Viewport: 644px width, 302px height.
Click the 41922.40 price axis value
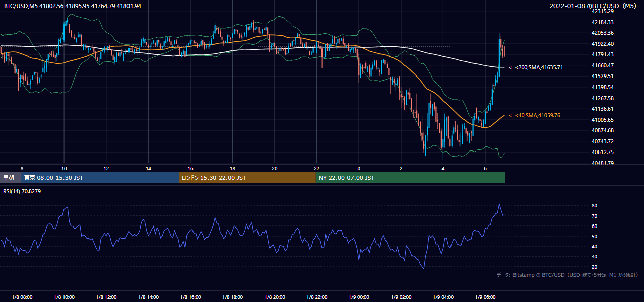tap(603, 44)
